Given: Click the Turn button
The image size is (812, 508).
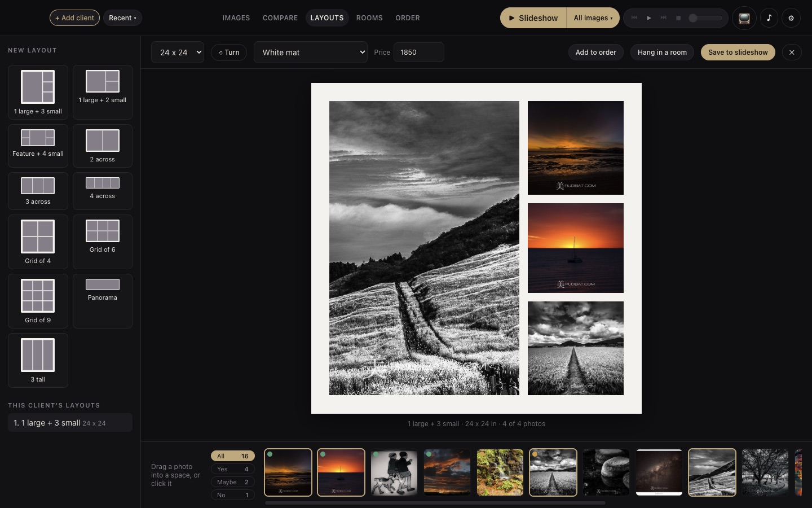Looking at the screenshot, I should click(x=229, y=52).
